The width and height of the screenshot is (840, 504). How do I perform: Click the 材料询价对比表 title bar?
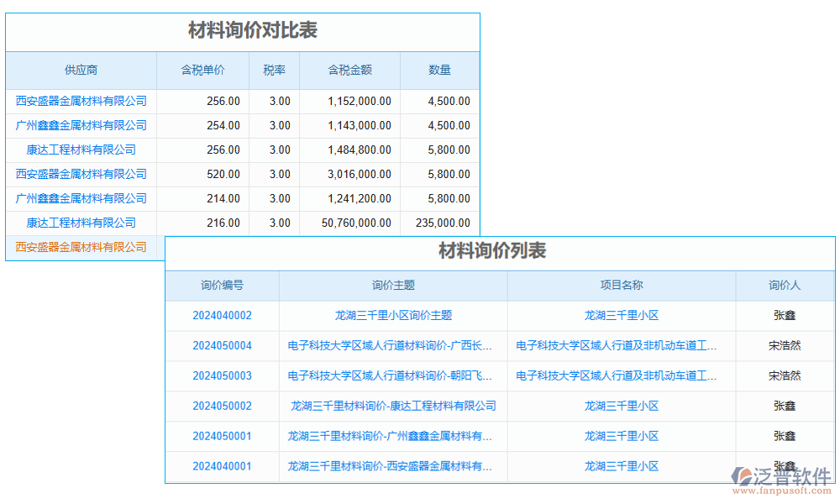pos(243,28)
